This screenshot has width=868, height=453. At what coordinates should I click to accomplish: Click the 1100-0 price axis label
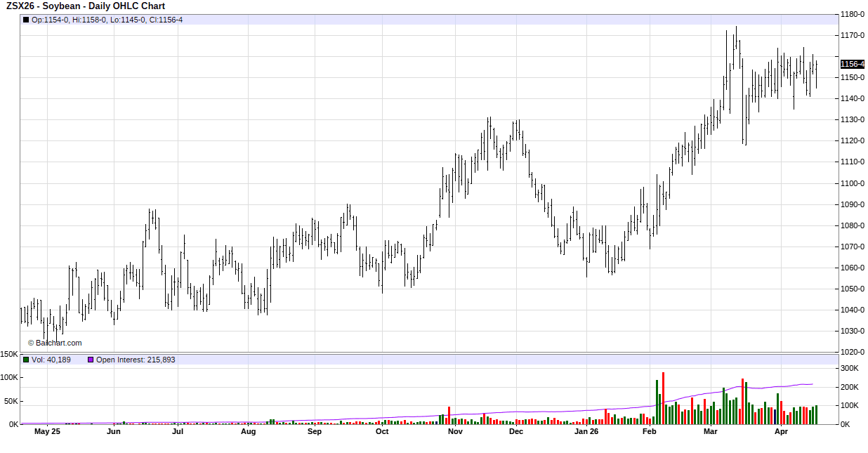[853, 183]
